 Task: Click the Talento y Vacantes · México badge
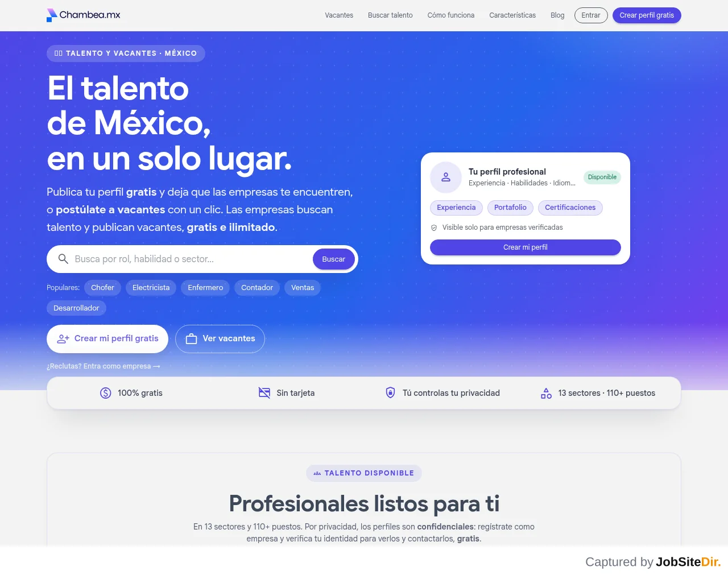click(x=126, y=53)
